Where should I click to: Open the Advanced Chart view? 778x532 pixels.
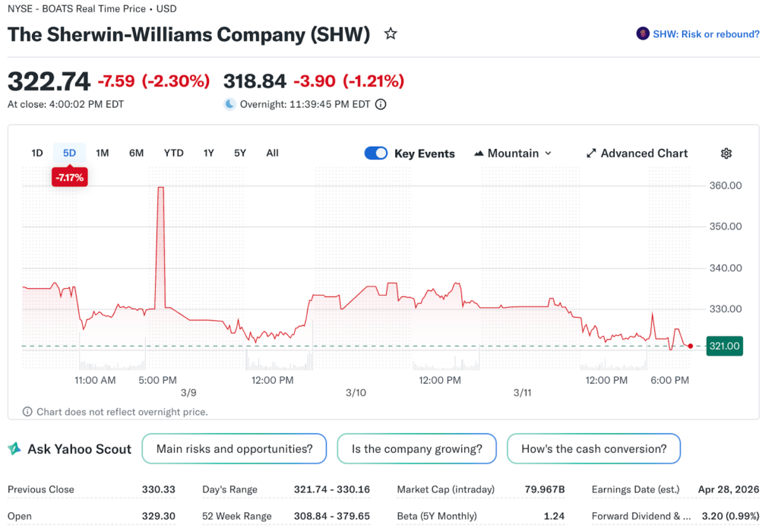(637, 154)
